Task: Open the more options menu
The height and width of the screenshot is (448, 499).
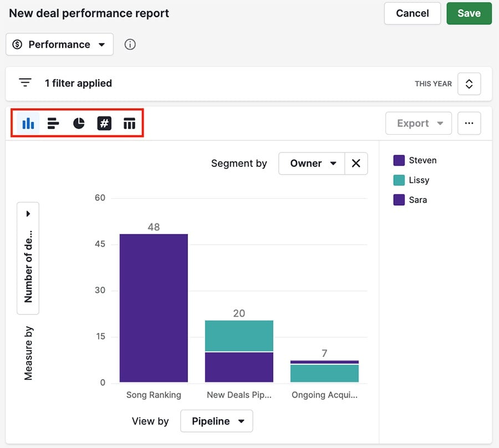Action: [469, 123]
